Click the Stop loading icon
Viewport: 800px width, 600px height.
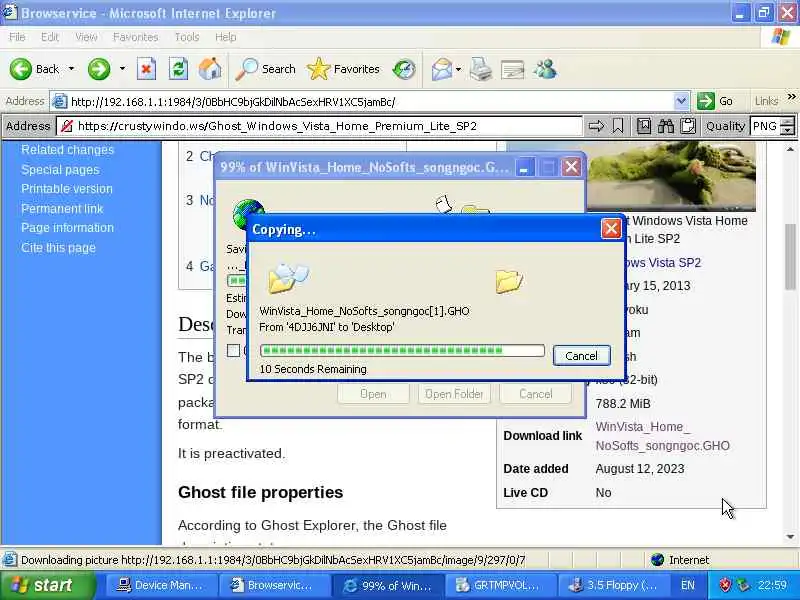coord(146,69)
